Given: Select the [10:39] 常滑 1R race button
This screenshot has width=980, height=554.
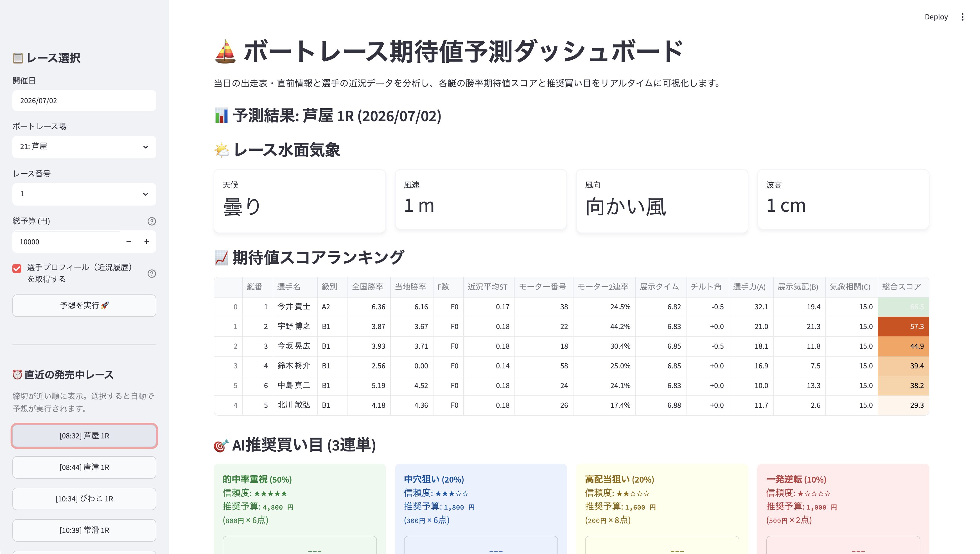Looking at the screenshot, I should tap(84, 530).
